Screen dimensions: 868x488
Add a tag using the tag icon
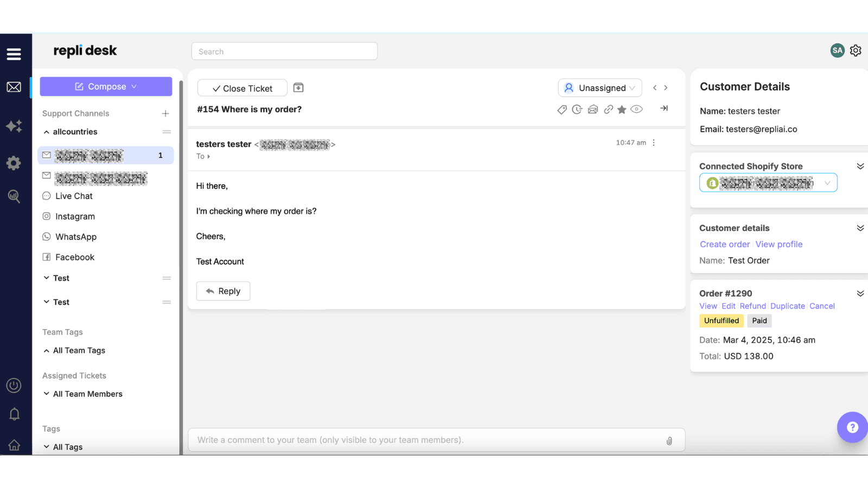(x=562, y=109)
